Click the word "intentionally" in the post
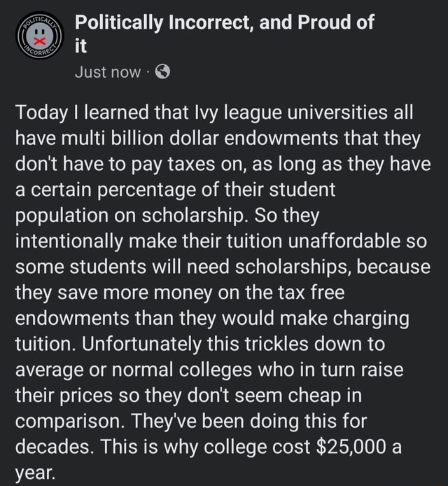The width and height of the screenshot is (448, 486). pyautogui.click(x=69, y=242)
